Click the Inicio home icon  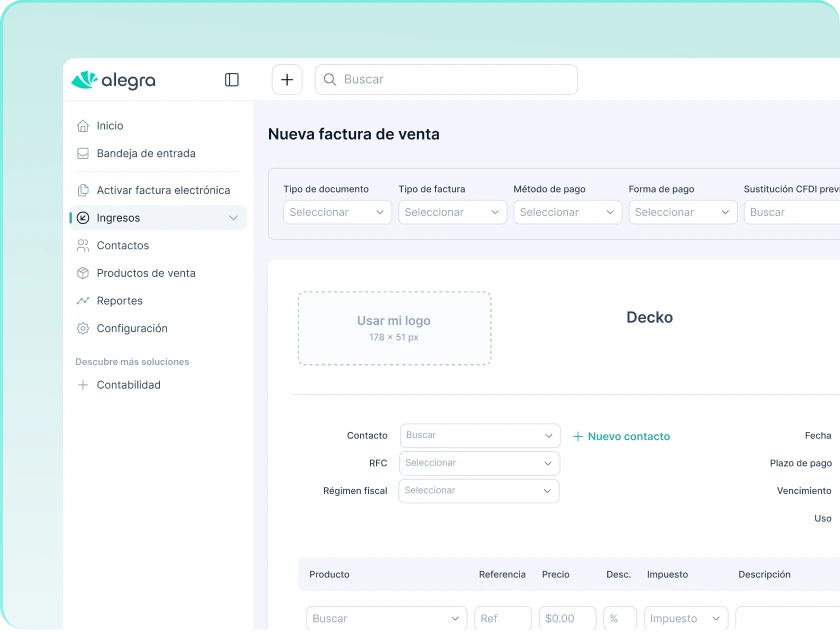pyautogui.click(x=83, y=126)
